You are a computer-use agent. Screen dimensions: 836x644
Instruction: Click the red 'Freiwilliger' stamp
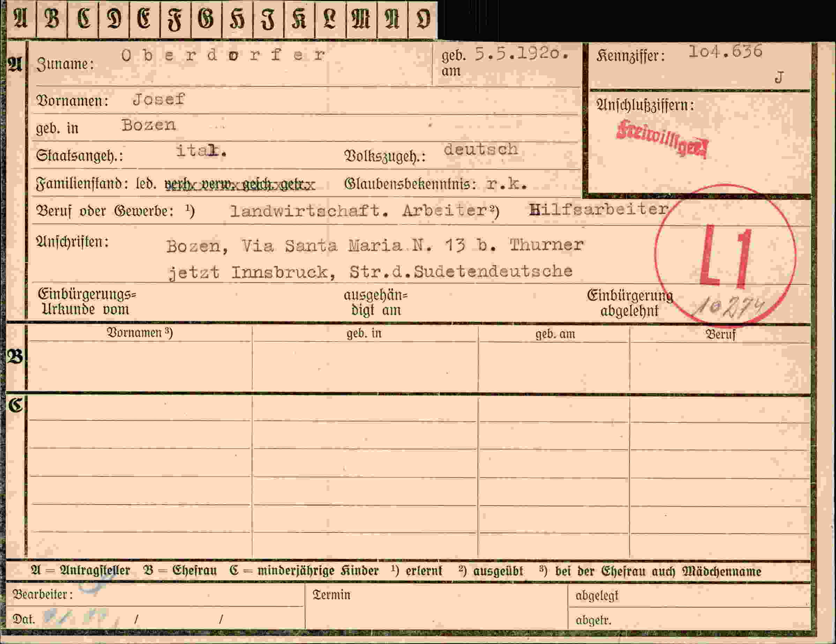point(662,139)
